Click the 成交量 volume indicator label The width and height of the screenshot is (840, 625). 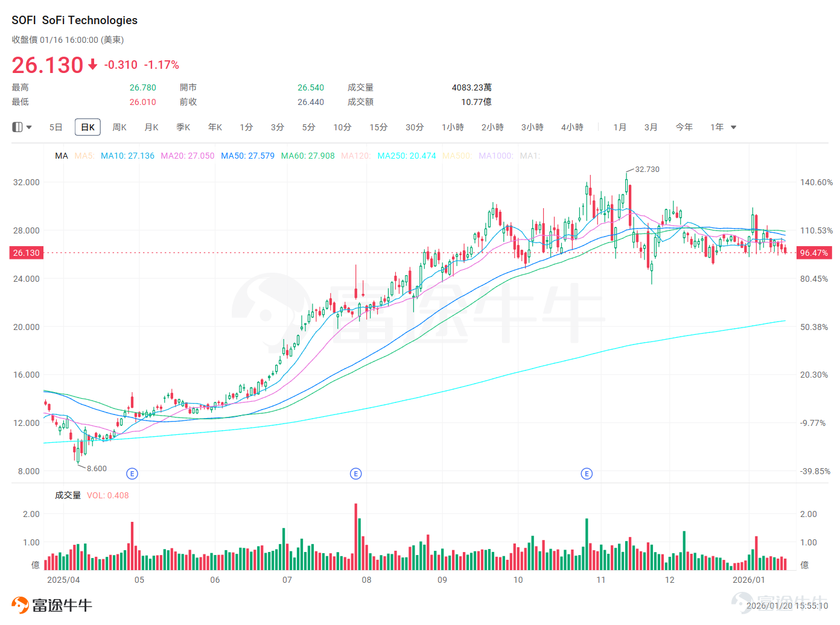click(68, 495)
